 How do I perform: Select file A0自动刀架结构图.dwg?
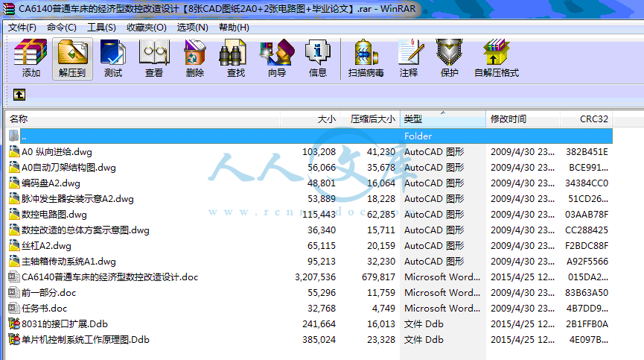pos(68,168)
